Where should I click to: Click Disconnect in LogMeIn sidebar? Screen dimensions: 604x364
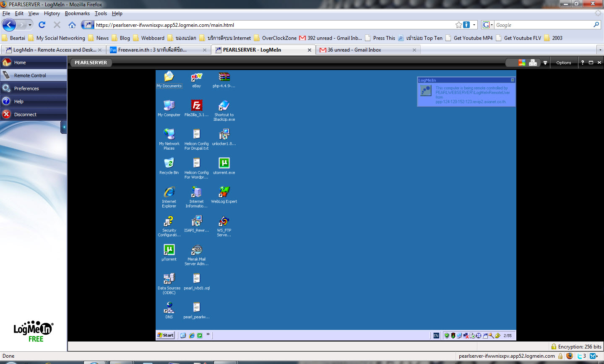pyautogui.click(x=34, y=114)
